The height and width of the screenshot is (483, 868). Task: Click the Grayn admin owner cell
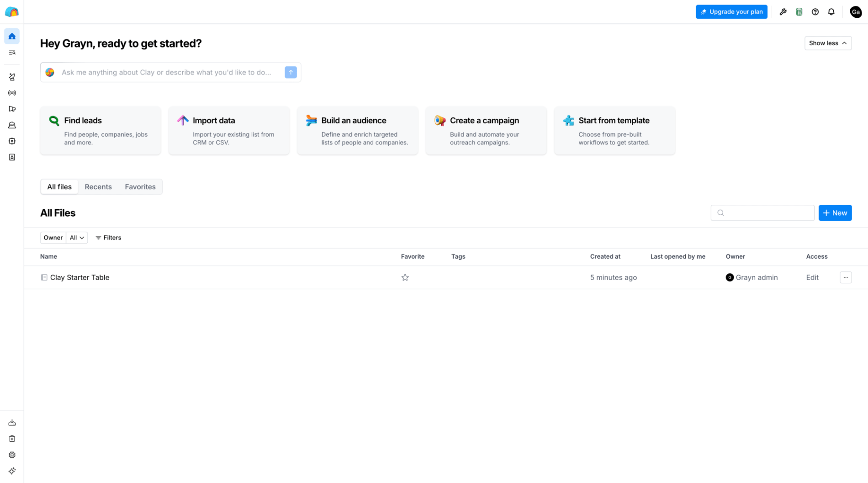click(752, 277)
